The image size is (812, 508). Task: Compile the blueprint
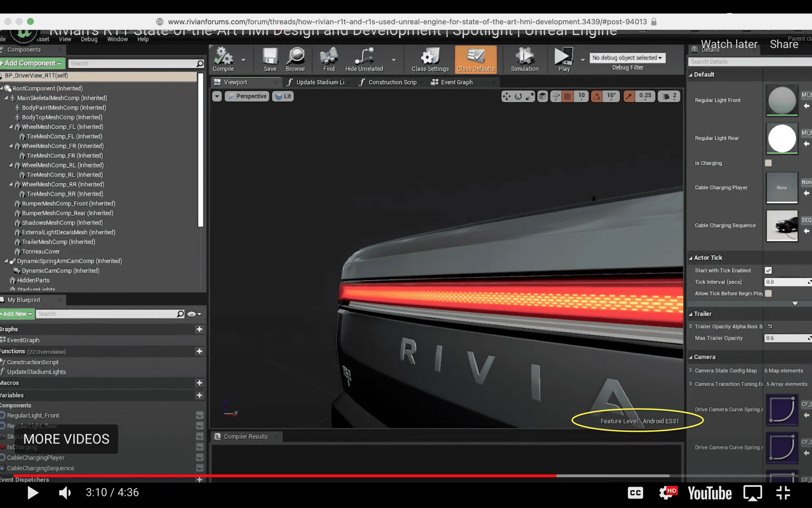click(223, 59)
